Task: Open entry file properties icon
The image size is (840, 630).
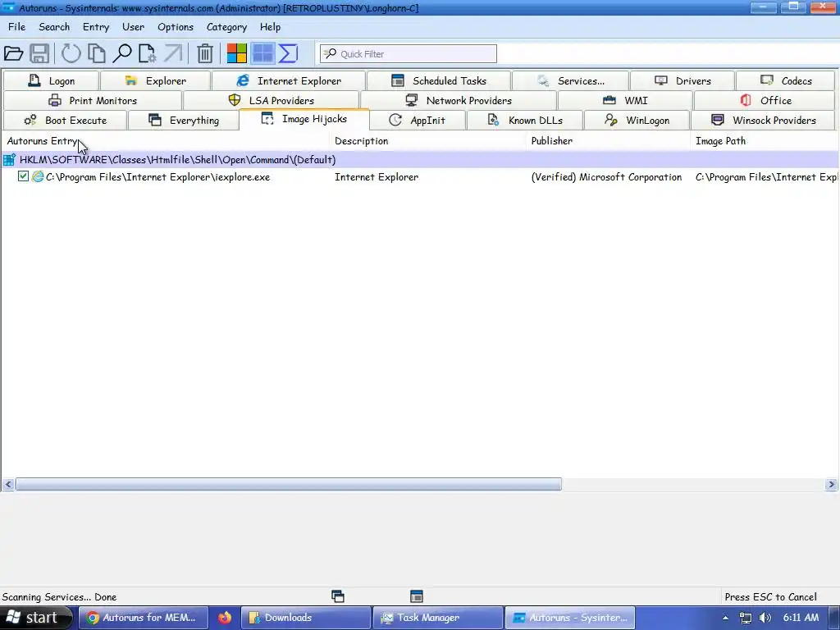Action: [x=147, y=53]
